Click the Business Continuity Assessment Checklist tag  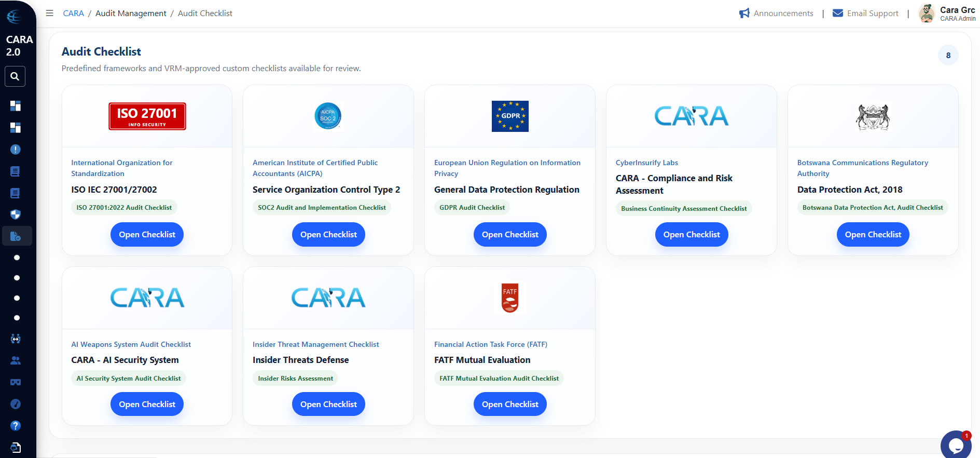[x=684, y=208]
